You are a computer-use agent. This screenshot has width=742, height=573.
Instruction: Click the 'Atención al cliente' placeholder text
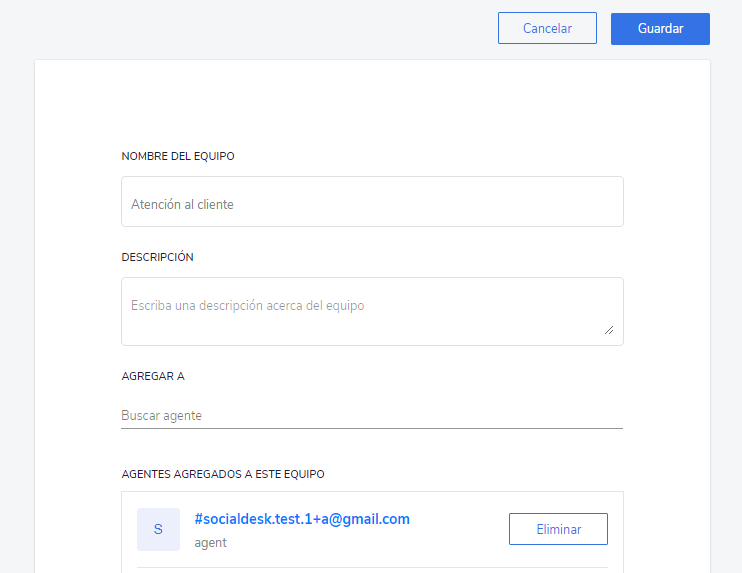(x=182, y=204)
